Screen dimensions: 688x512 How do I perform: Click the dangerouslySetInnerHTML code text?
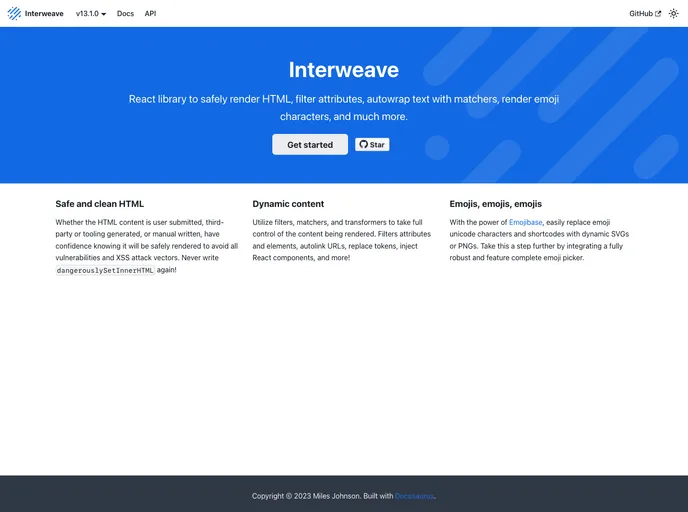pos(105,270)
